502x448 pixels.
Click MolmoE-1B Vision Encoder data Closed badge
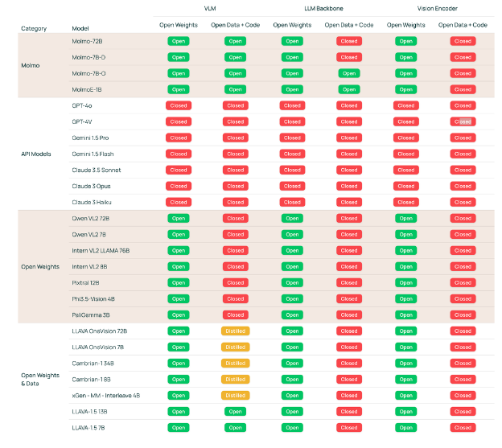(x=463, y=89)
